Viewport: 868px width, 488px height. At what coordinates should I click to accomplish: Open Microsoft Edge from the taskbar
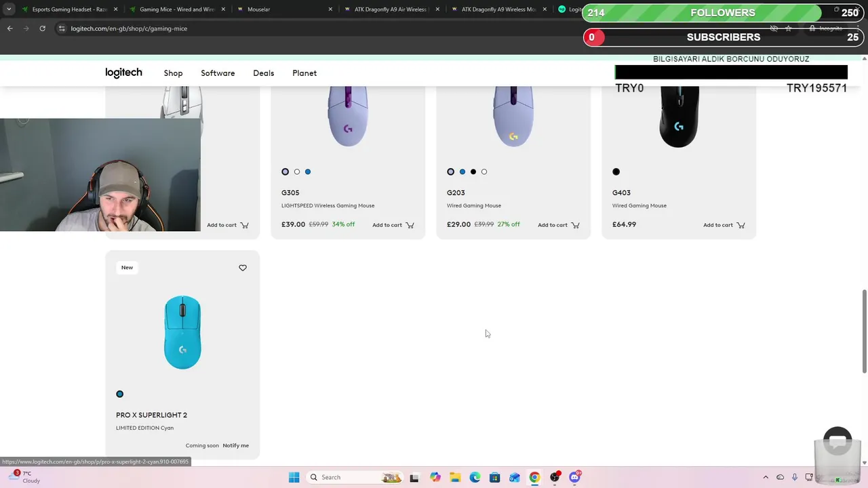click(x=475, y=477)
